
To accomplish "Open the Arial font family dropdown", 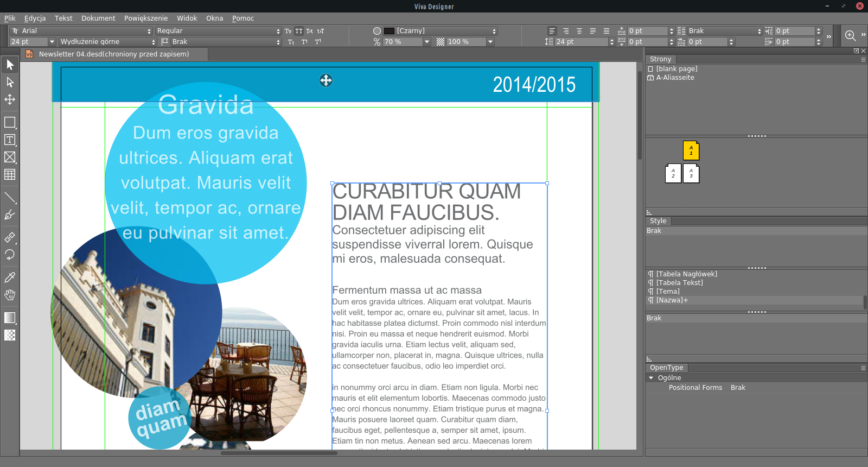I will tap(82, 31).
